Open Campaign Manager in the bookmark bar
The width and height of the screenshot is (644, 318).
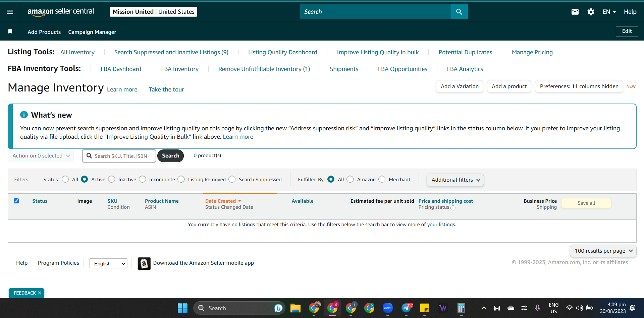point(92,32)
